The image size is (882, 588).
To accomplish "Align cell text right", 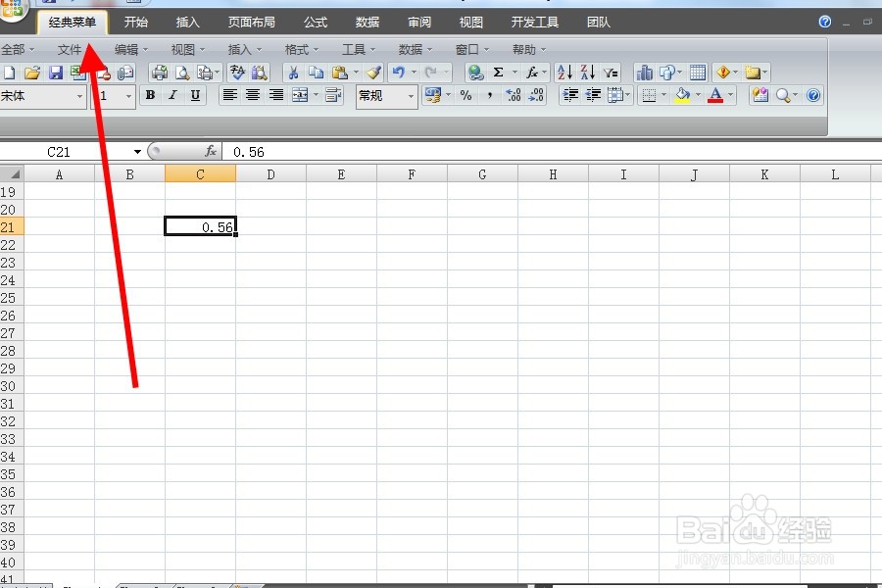I will (275, 96).
